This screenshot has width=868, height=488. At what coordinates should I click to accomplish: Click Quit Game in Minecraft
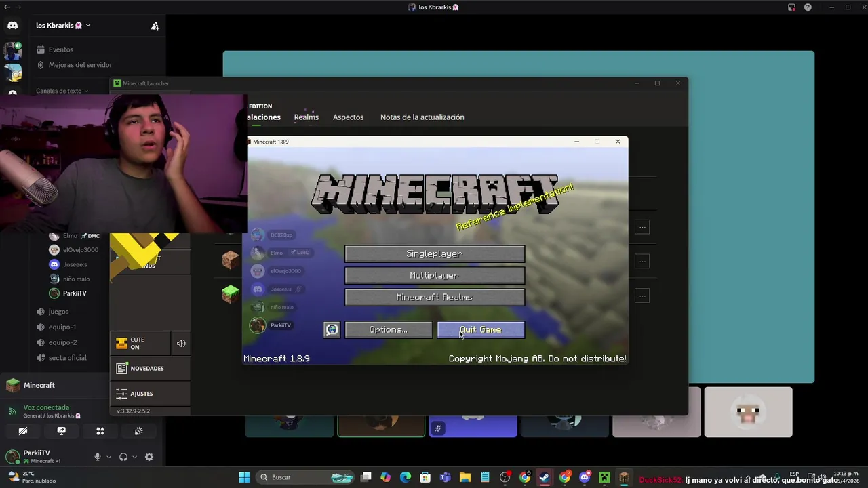click(481, 329)
